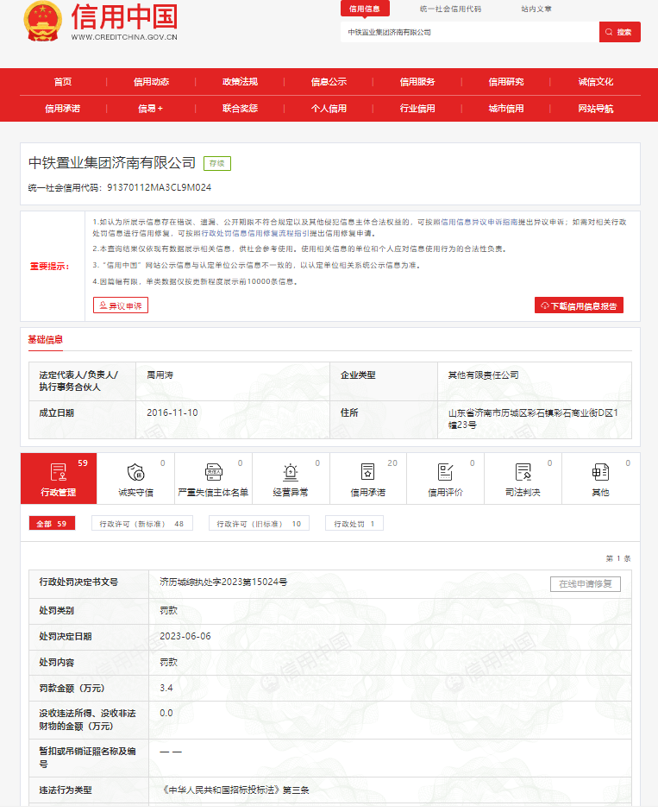This screenshot has width=658, height=812.
Task: Click credit code 91370112MA3CL9M024
Action: [x=160, y=187]
